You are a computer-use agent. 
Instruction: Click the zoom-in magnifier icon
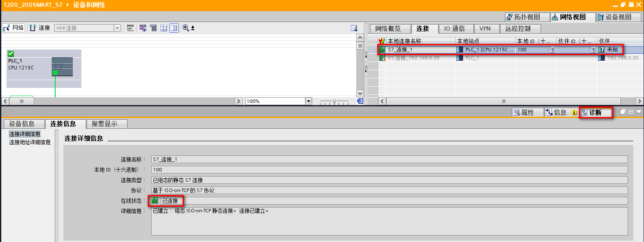click(x=186, y=28)
